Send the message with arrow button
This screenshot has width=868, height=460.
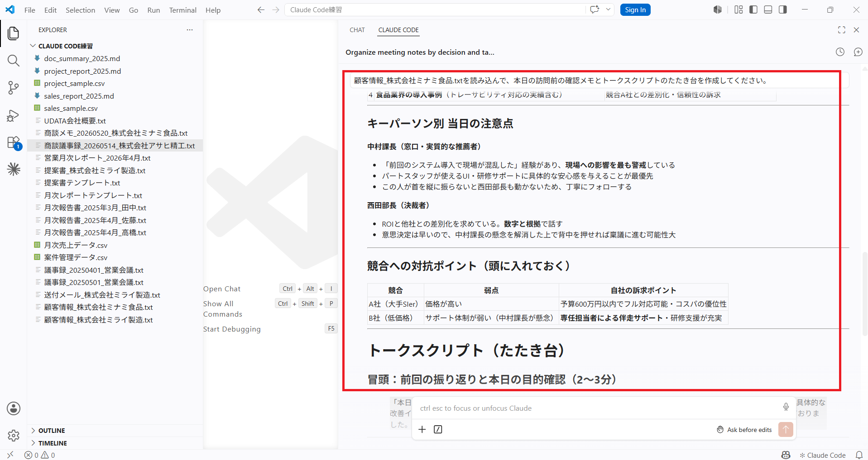pyautogui.click(x=786, y=429)
